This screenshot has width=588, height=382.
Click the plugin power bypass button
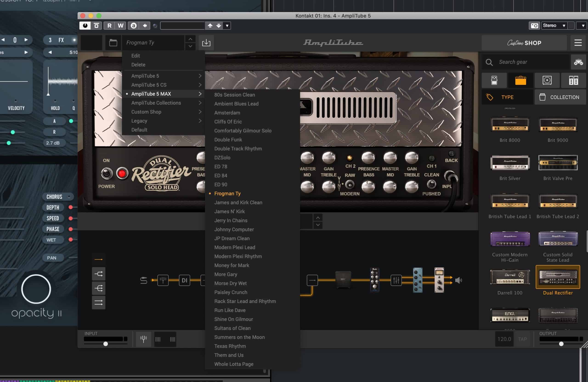pyautogui.click(x=85, y=26)
